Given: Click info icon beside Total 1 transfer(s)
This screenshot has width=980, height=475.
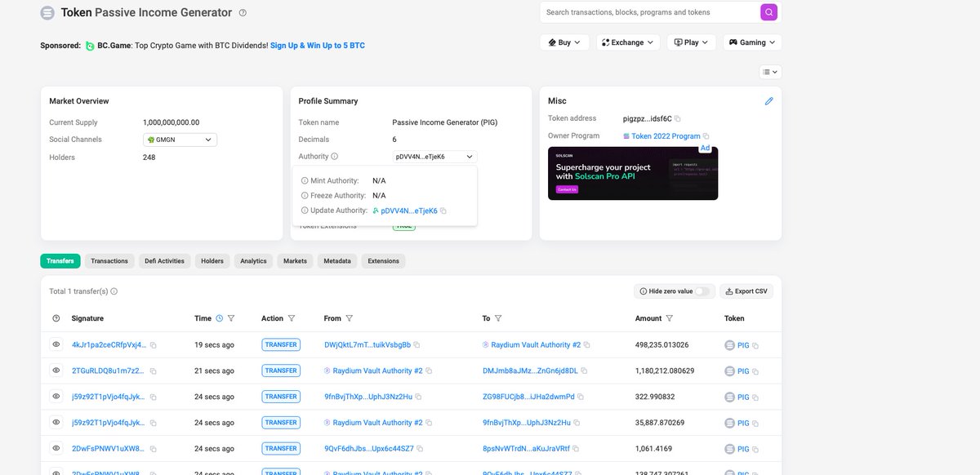Looking at the screenshot, I should click(x=114, y=291).
